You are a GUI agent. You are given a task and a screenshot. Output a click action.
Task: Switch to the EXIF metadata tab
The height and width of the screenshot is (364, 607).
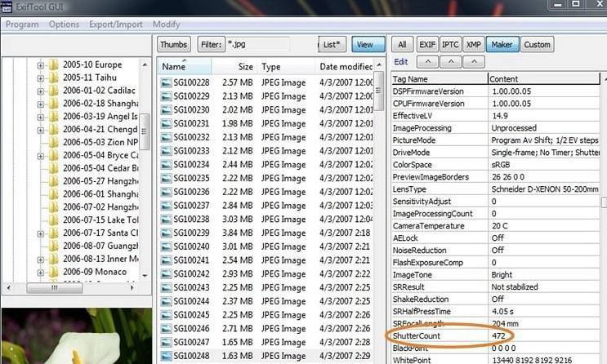click(427, 45)
